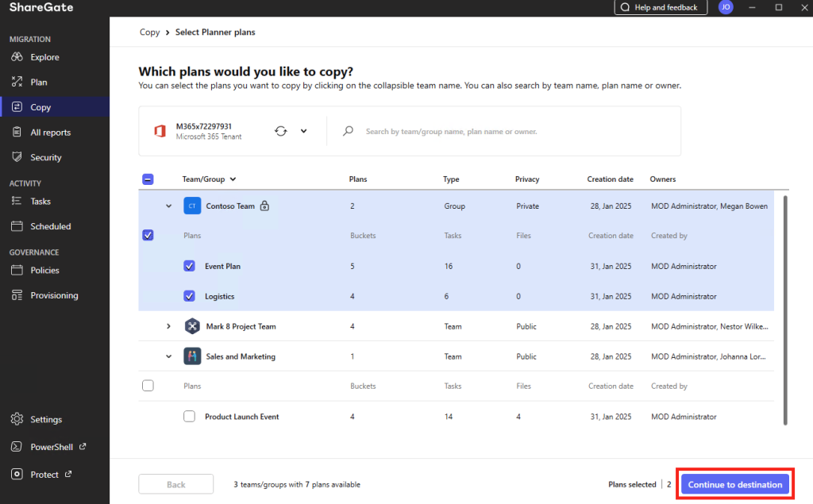Click the Type column header

451,179
